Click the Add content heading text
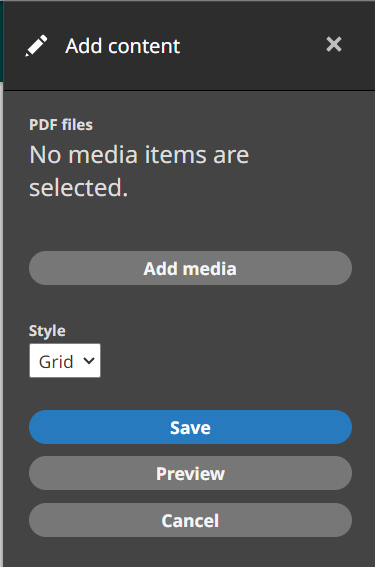375x567 pixels. (123, 46)
